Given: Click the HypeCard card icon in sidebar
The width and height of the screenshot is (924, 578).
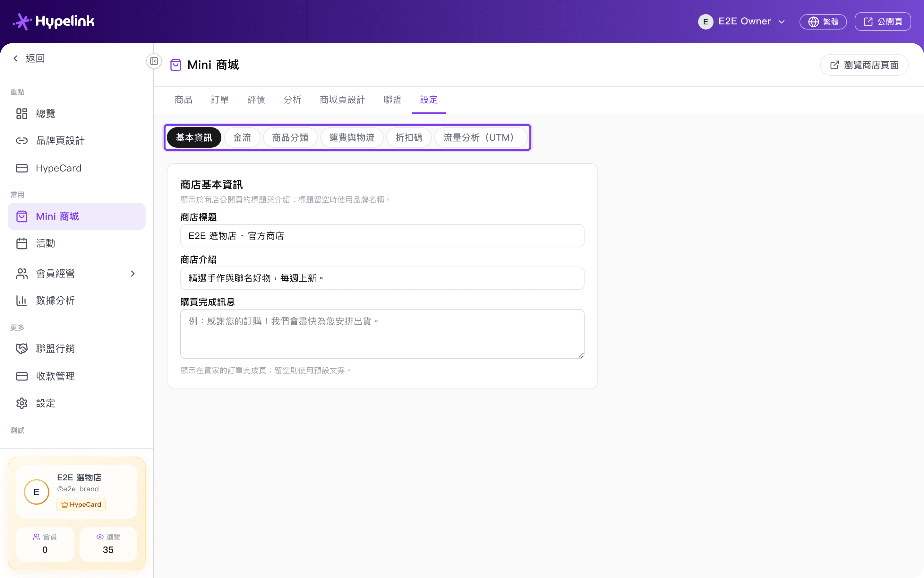Looking at the screenshot, I should [22, 168].
